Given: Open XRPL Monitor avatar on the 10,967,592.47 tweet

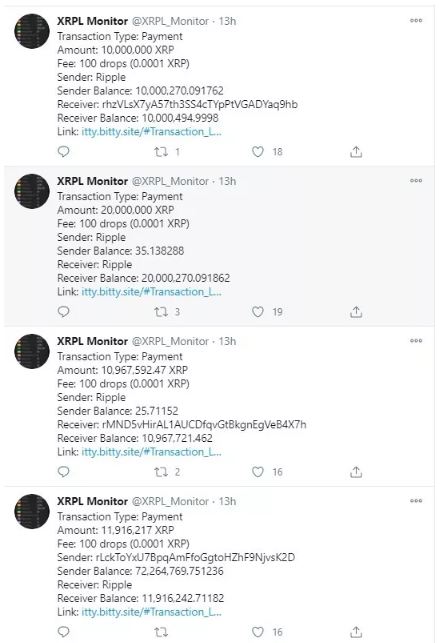Looking at the screenshot, I should pyautogui.click(x=32, y=351).
